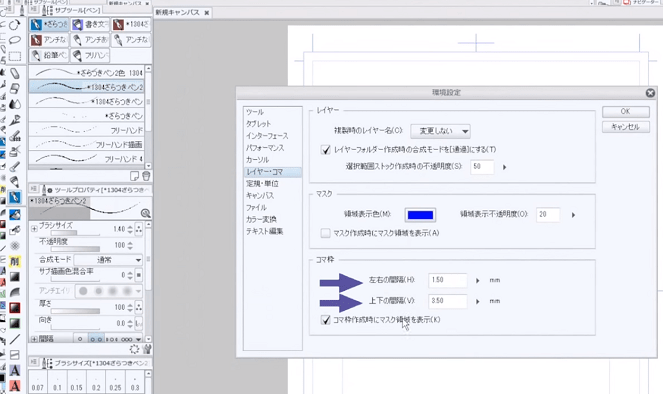Select the red A text tool

[x=15, y=386]
